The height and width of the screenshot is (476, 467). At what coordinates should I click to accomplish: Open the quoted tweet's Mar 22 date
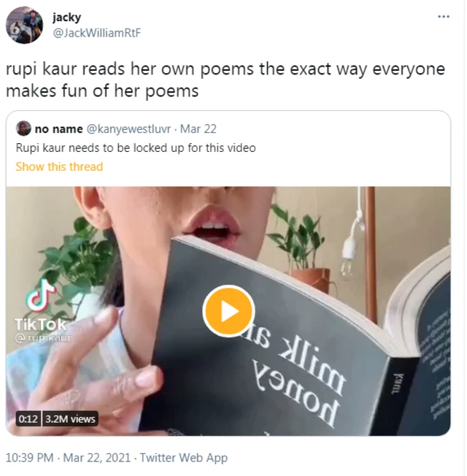point(198,129)
